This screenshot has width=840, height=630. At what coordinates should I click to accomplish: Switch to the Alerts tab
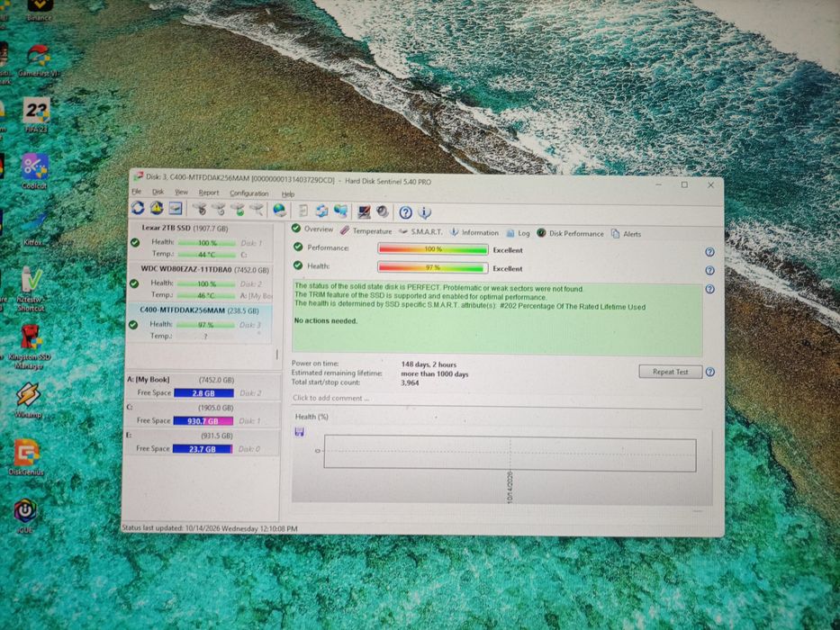click(627, 234)
